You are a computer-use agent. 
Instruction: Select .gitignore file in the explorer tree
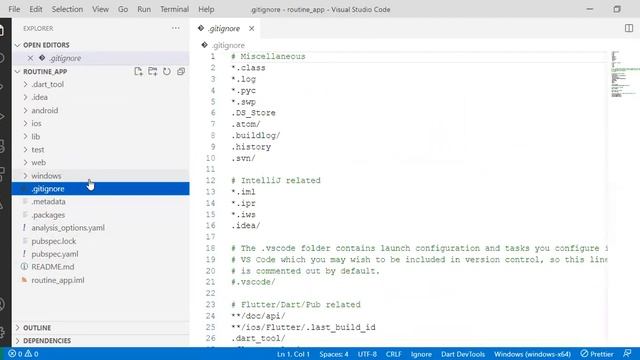point(100,189)
